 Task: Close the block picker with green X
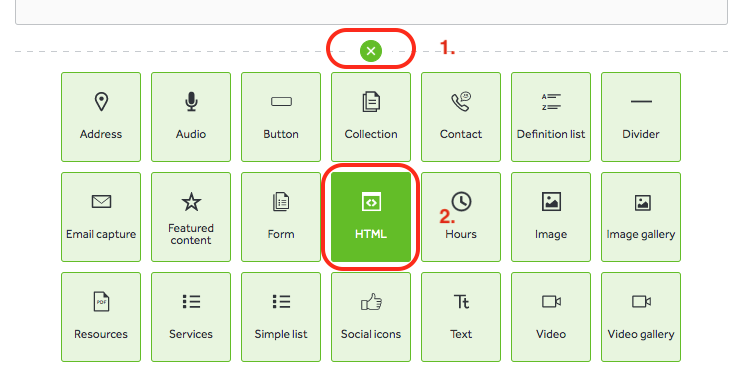click(371, 51)
